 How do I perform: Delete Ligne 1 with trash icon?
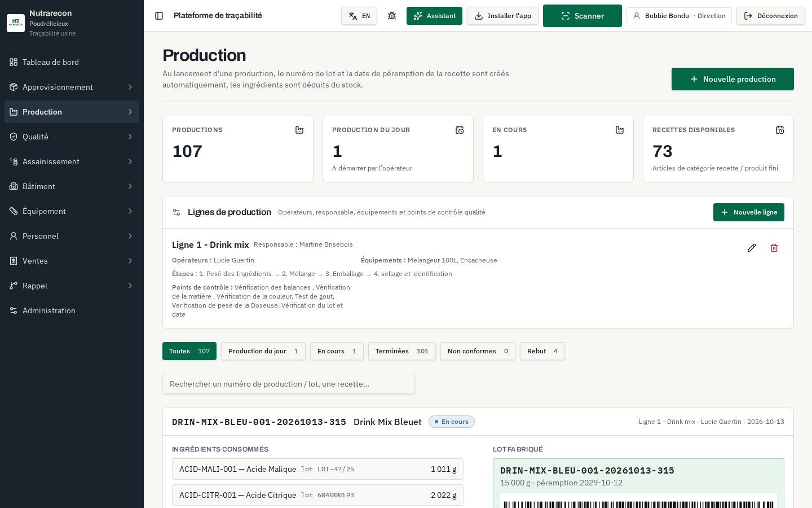(774, 248)
